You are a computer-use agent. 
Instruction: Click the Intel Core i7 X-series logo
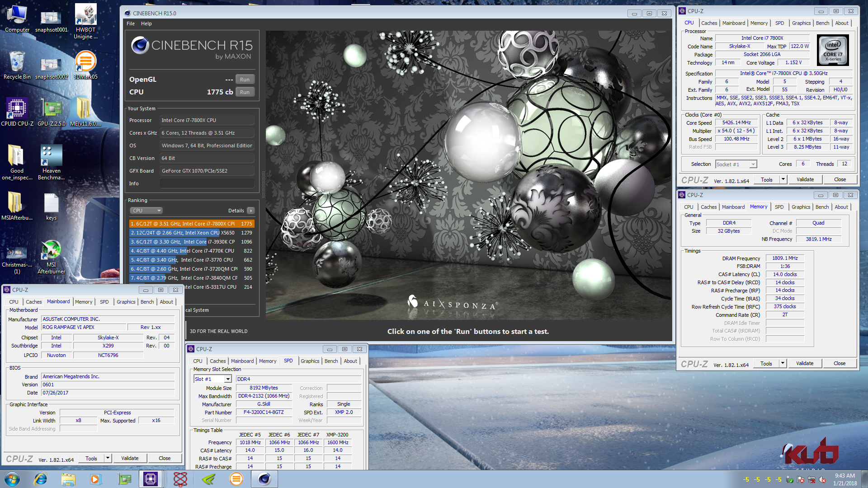pyautogui.click(x=833, y=50)
